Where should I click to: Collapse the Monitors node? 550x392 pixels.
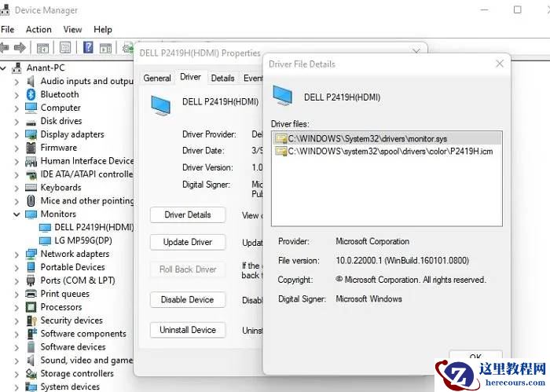[x=16, y=214]
